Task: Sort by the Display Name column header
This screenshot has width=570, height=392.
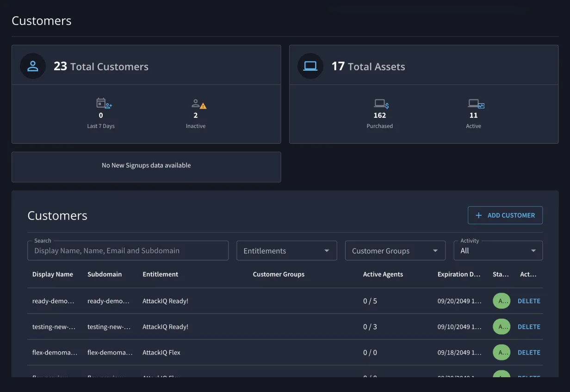Action: (x=53, y=274)
